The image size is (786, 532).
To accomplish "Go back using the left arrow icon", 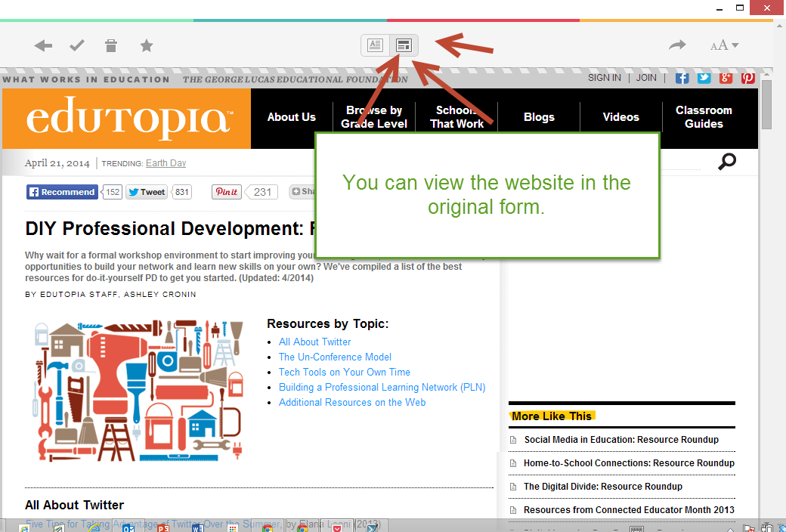I will [x=43, y=46].
